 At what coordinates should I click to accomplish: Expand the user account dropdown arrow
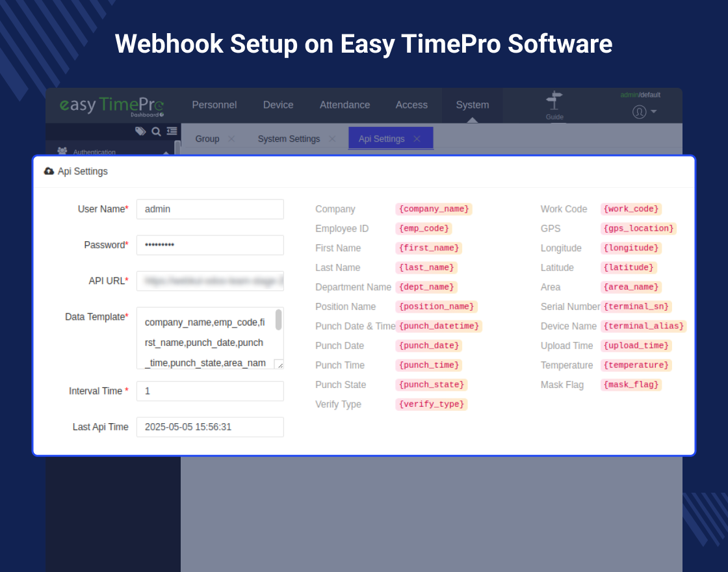click(x=654, y=111)
